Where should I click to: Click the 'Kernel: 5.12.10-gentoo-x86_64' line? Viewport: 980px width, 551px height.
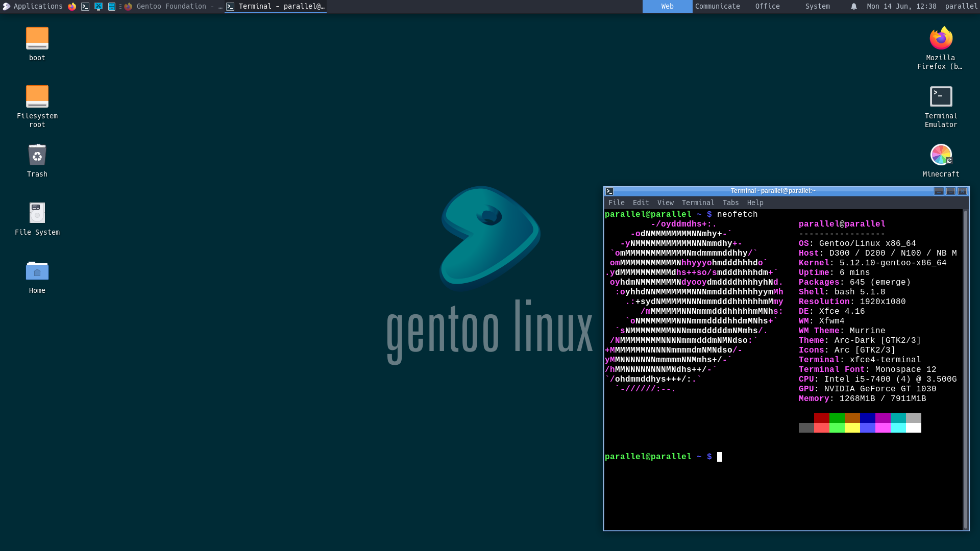coord(872,263)
